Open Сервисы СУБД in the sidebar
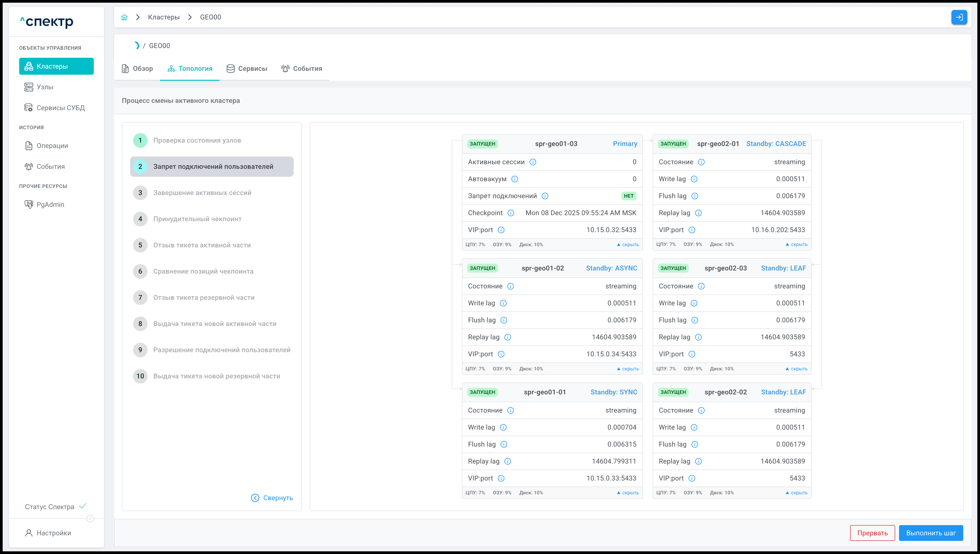This screenshot has width=980, height=554. (60, 108)
